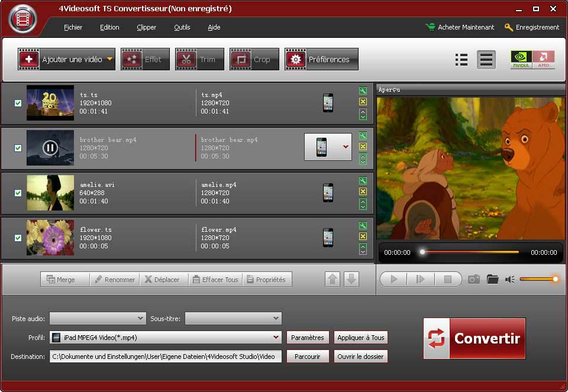Open the Outils menu

pyautogui.click(x=182, y=27)
